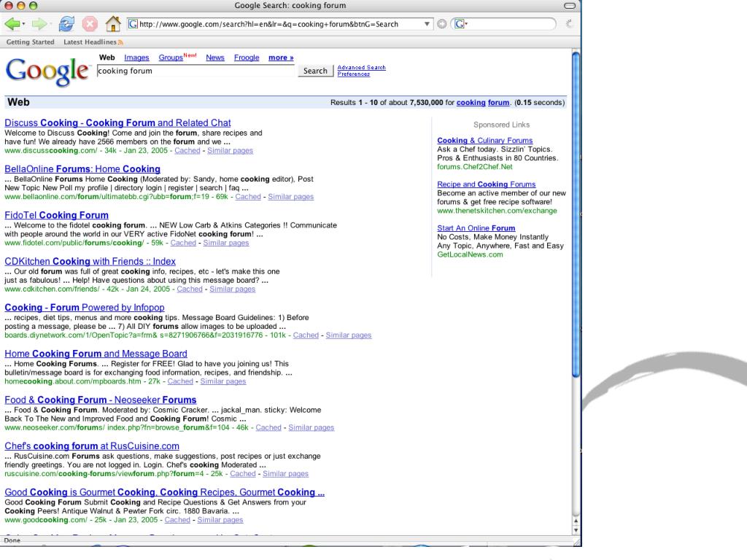This screenshot has width=747, height=560.
Task: Open the Getting Started bookmark
Action: 30,42
